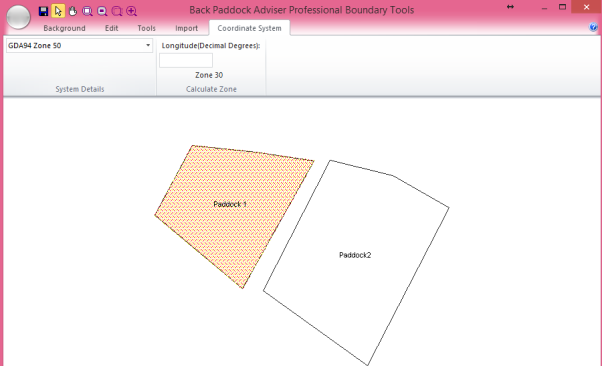The width and height of the screenshot is (602, 366).
Task: Click the magnifier with empty square icon
Action: pyautogui.click(x=117, y=11)
